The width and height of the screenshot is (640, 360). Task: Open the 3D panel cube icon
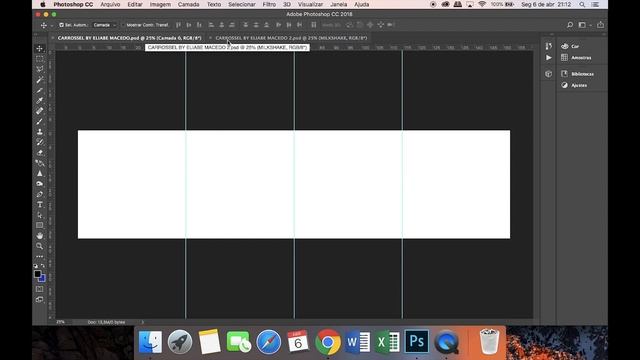pos(549,74)
